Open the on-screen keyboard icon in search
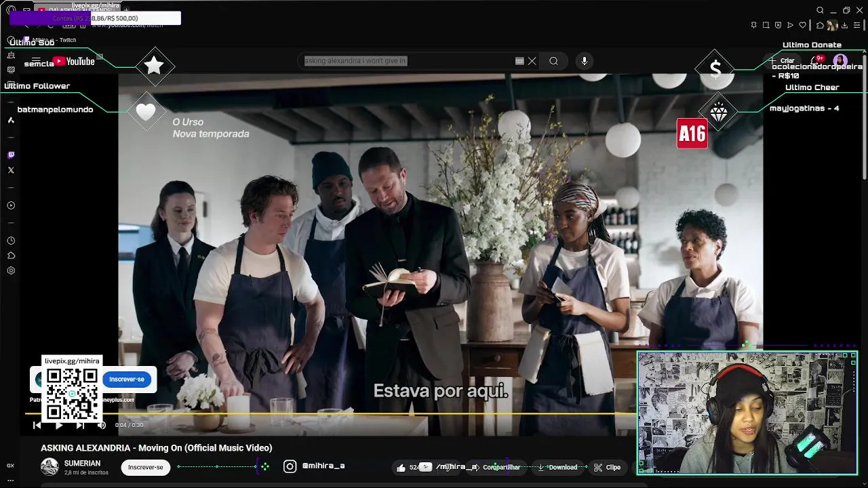868x488 pixels. pos(519,61)
